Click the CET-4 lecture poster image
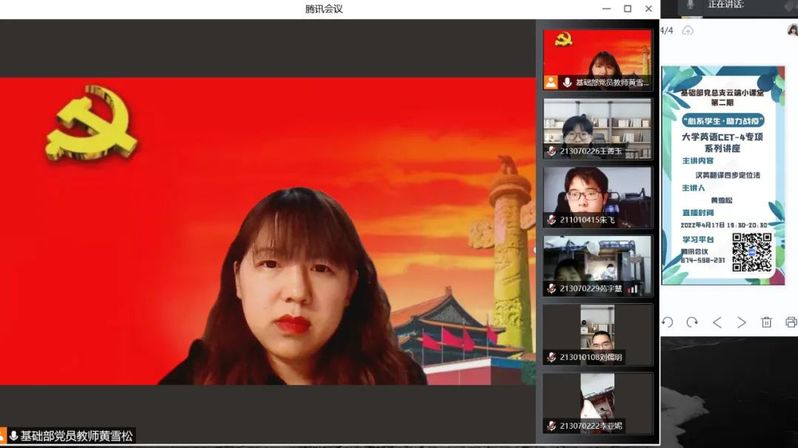This screenshot has width=798, height=448. (x=723, y=175)
